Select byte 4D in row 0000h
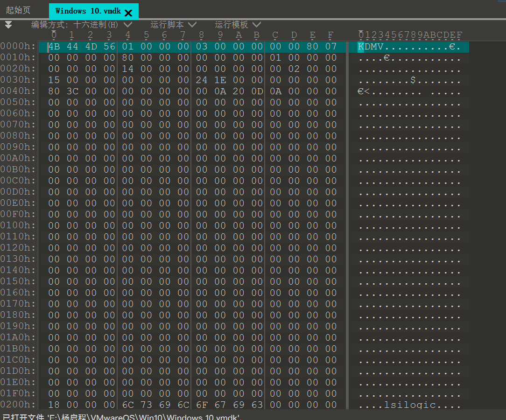The height and width of the screenshot is (420, 506). point(91,47)
